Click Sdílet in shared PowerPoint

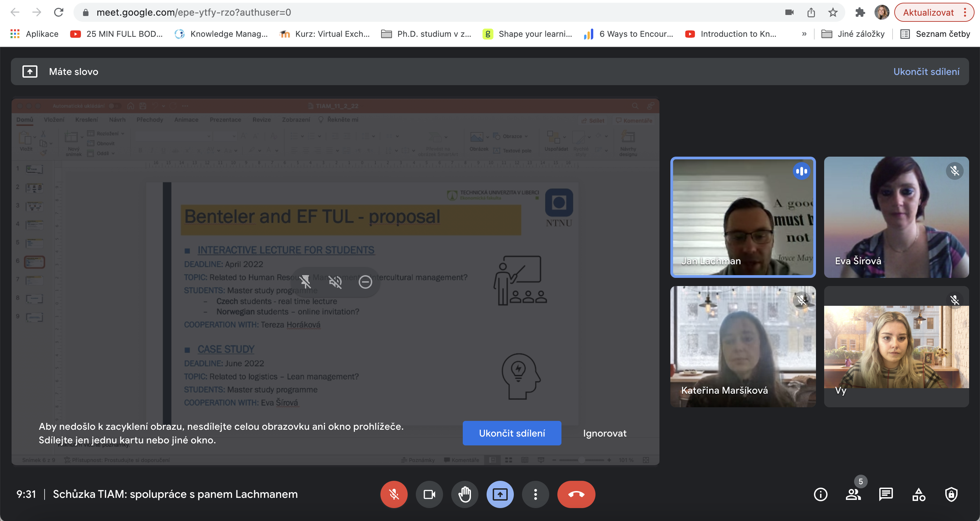click(592, 120)
